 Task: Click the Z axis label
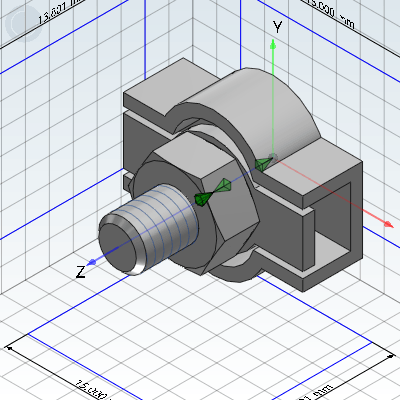80,272
